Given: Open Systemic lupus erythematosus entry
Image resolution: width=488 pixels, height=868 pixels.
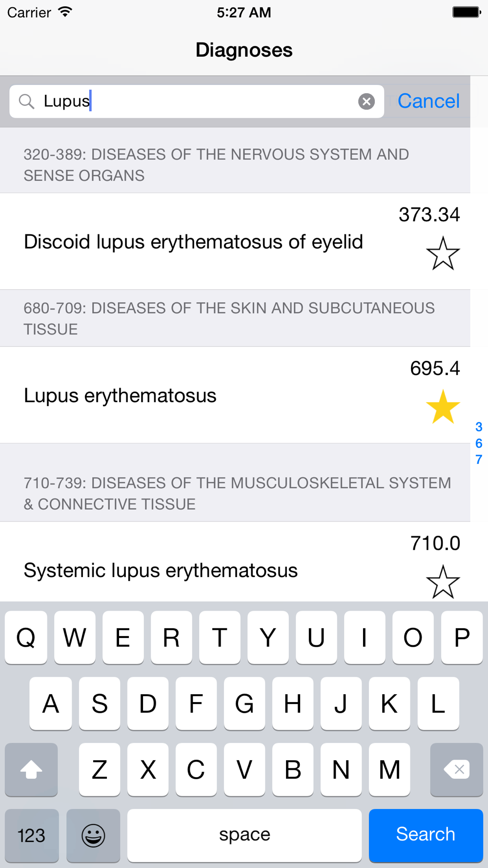Looking at the screenshot, I should pyautogui.click(x=161, y=571).
